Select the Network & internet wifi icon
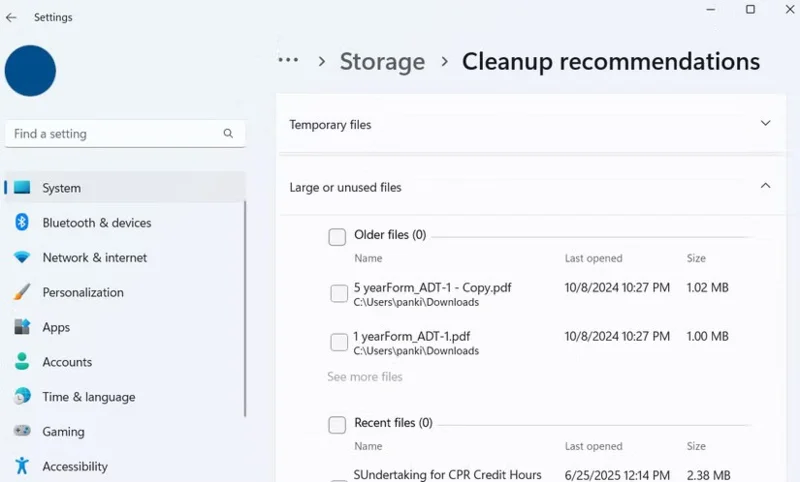Screen dimensions: 800x482 (22, 257)
